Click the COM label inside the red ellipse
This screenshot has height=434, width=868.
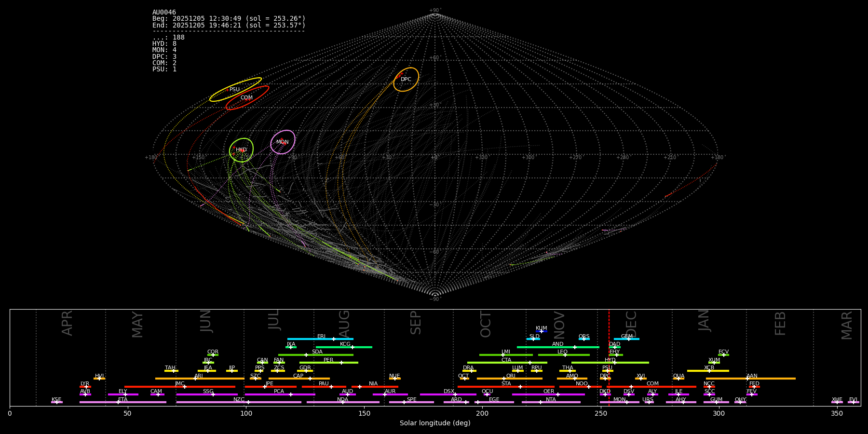[x=246, y=98]
